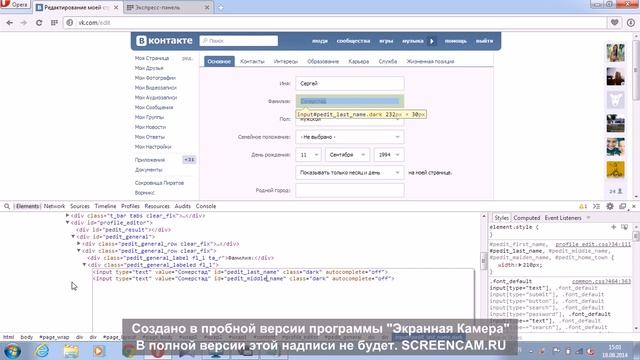Select the Образование profile tab
640x360 pixels.
click(x=323, y=61)
